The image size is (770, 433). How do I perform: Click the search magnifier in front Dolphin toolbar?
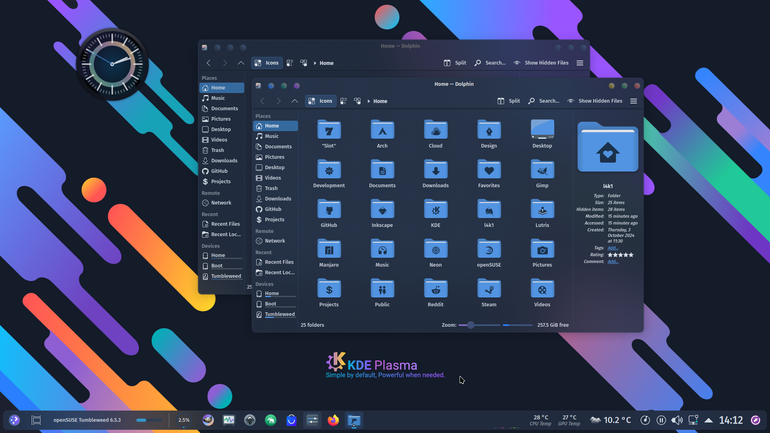[x=531, y=101]
